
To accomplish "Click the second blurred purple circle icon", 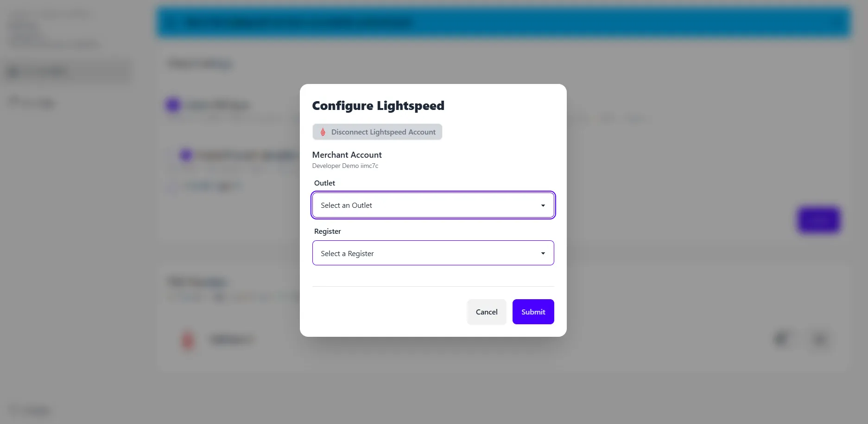I will pos(186,155).
